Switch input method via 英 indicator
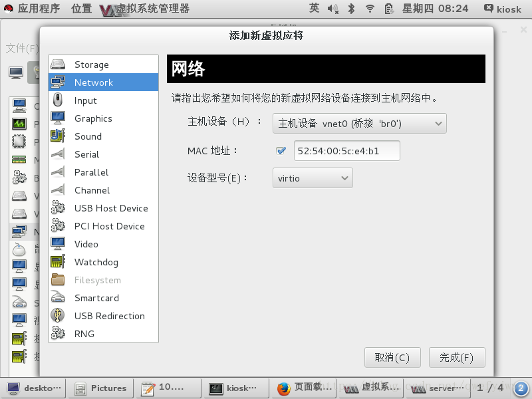 (314, 8)
